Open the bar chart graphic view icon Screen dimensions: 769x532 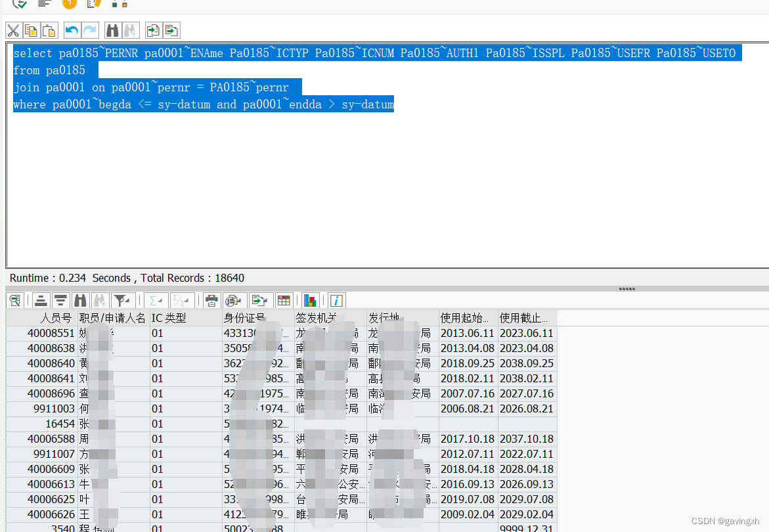(x=310, y=300)
